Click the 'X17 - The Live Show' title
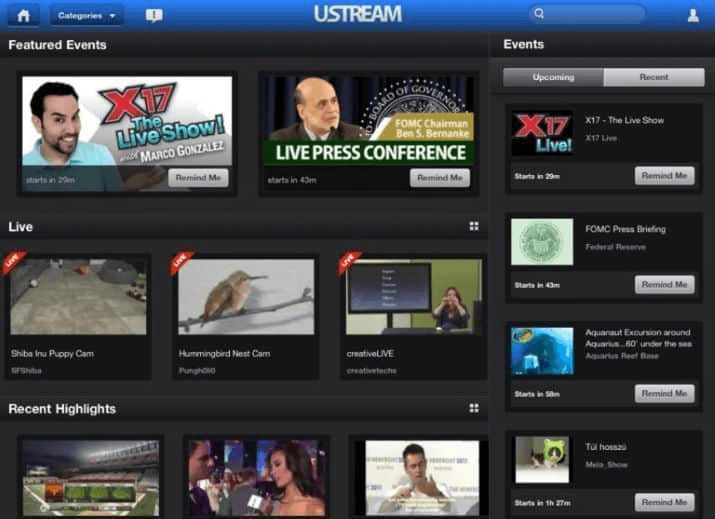715x519 pixels. (625, 120)
